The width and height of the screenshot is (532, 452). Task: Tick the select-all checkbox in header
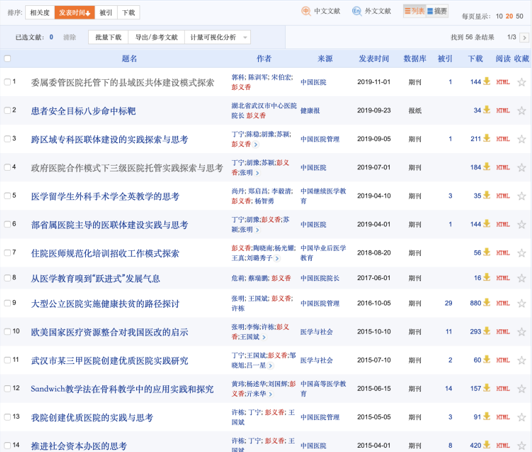click(x=7, y=59)
